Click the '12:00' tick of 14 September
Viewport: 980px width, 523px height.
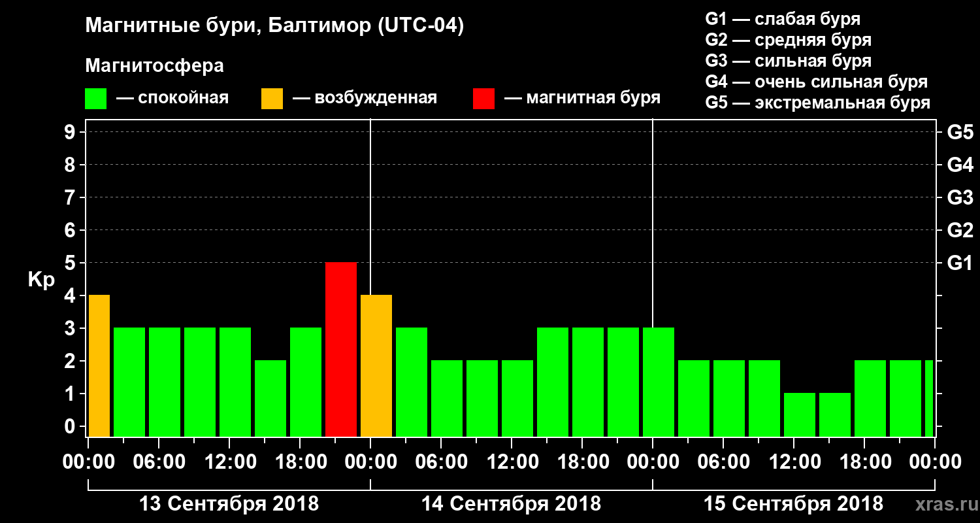[x=512, y=462]
